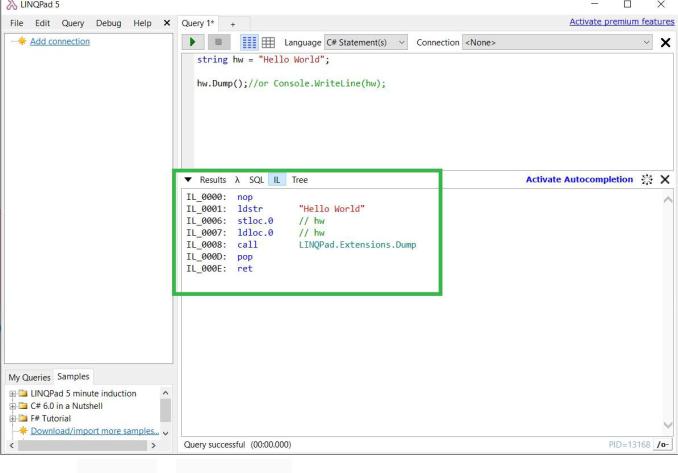Click in the code editor at hw.Dump() line

(x=291, y=83)
